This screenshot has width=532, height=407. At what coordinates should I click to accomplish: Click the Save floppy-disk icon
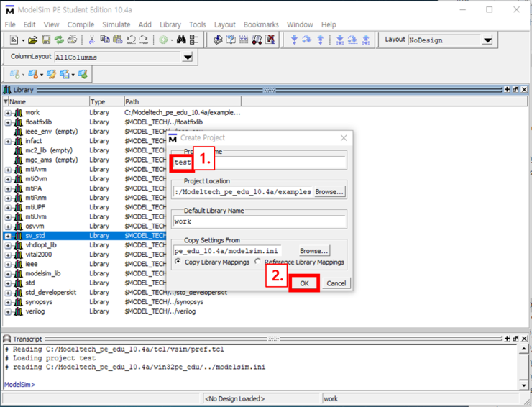pyautogui.click(x=46, y=40)
